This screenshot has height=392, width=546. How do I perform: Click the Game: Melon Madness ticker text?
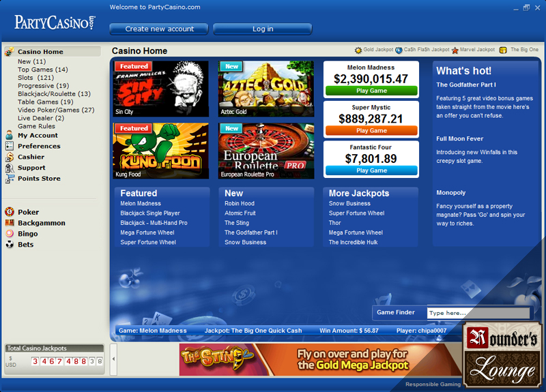tap(152, 331)
